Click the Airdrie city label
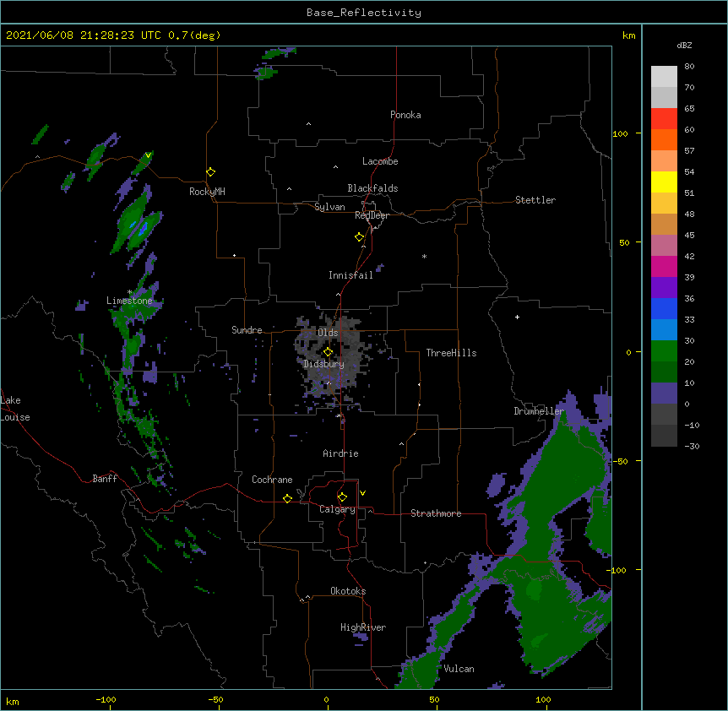 [341, 453]
